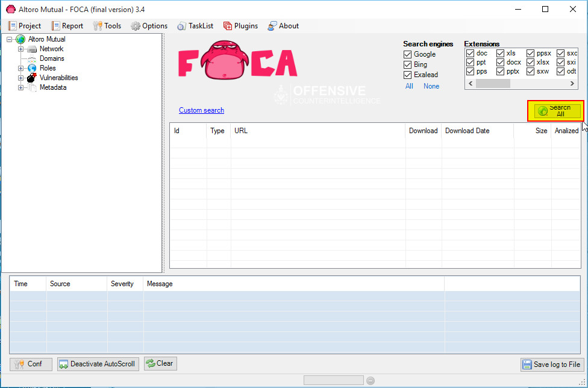Click the Search All button
Image resolution: width=588 pixels, height=388 pixels.
557,111
